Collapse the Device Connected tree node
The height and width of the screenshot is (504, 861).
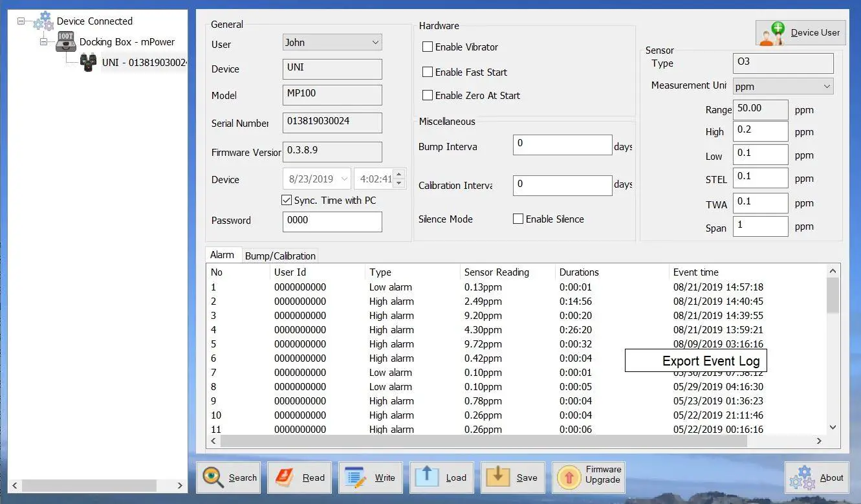pos(21,21)
